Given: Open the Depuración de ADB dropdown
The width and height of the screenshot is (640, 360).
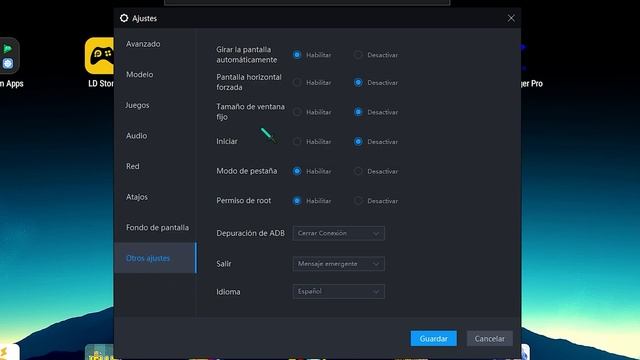Looking at the screenshot, I should pyautogui.click(x=338, y=233).
